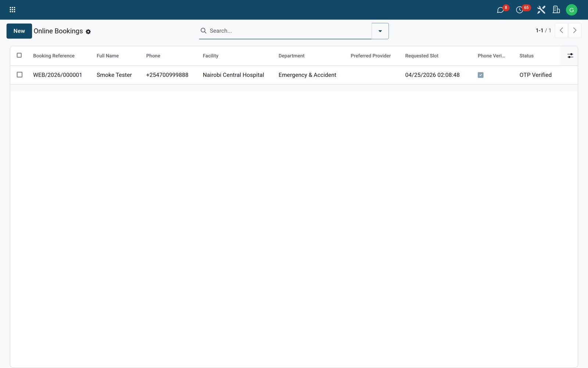Select the WEB/2026/000001 row checkbox
The image size is (588, 368).
point(19,75)
